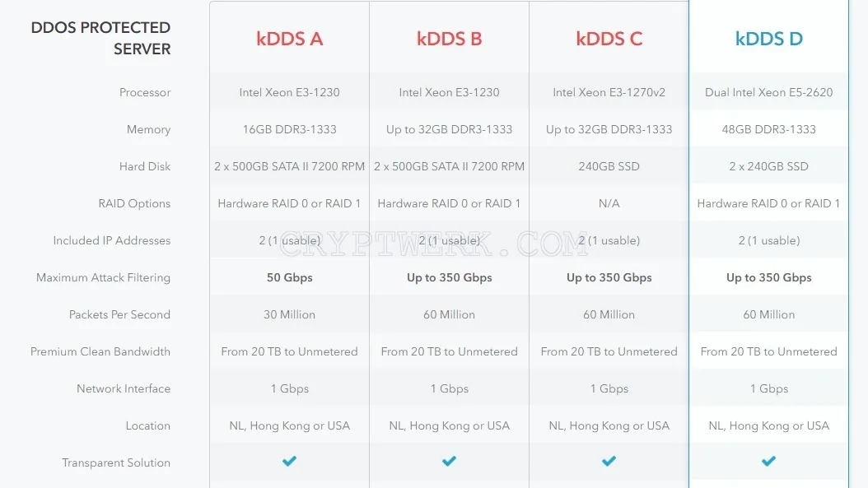Select the kDDS B plan heading

coord(449,39)
